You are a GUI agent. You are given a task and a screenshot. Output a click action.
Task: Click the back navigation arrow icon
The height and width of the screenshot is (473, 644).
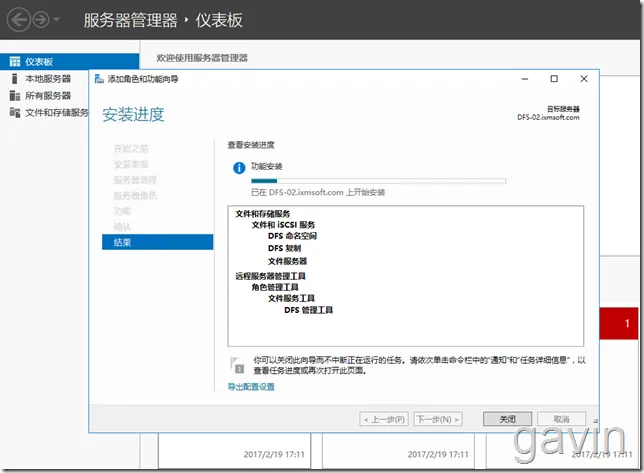[18, 19]
